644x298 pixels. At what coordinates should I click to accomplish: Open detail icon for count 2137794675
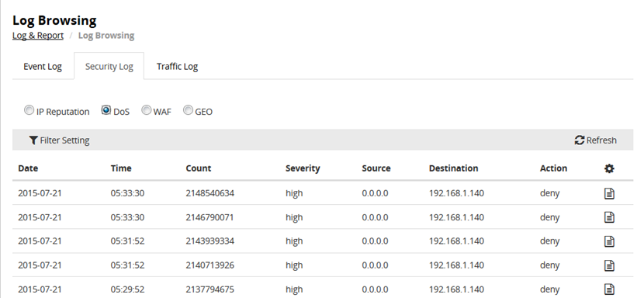tap(610, 289)
